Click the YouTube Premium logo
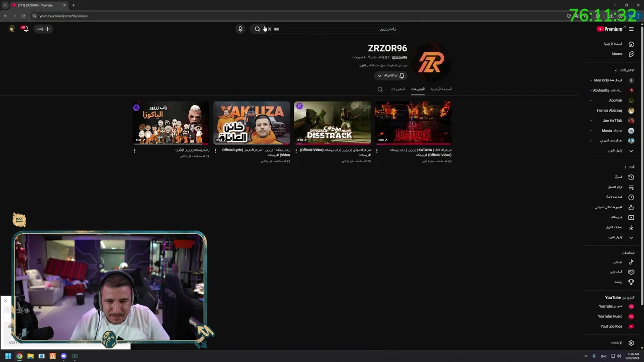The image size is (644, 362). coord(610,29)
